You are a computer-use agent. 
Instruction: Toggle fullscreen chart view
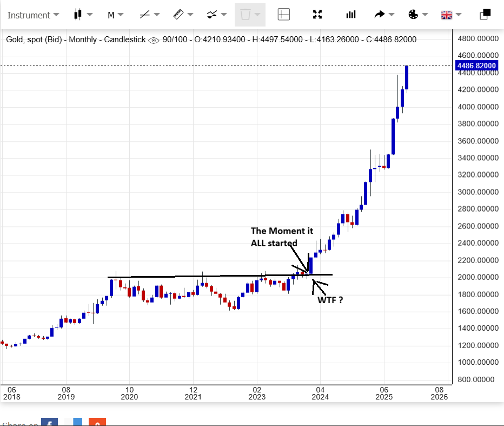tap(317, 15)
